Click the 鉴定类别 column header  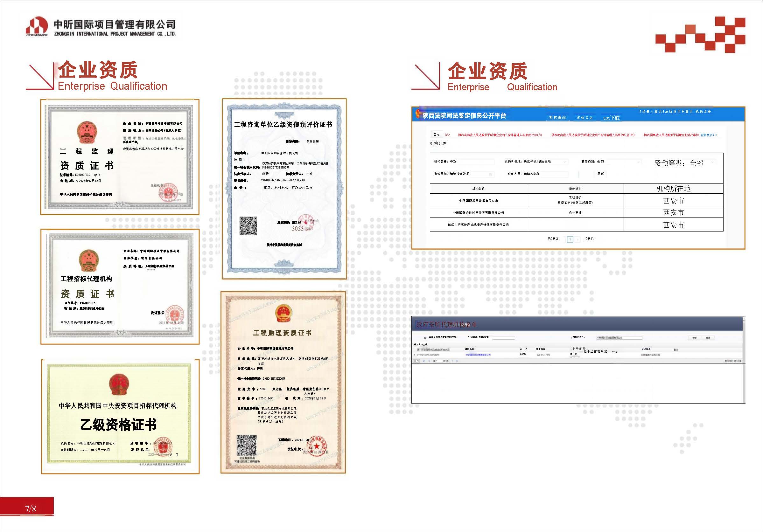click(575, 189)
